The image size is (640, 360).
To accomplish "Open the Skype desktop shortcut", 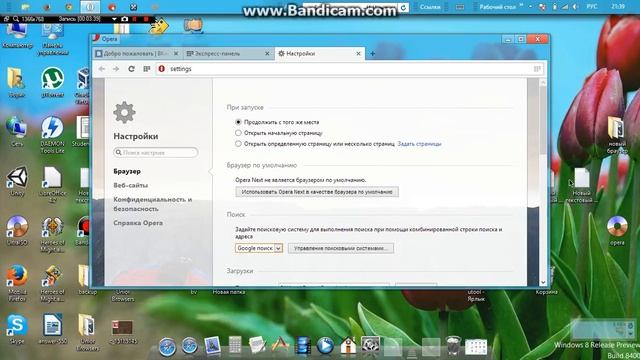I will point(17,329).
